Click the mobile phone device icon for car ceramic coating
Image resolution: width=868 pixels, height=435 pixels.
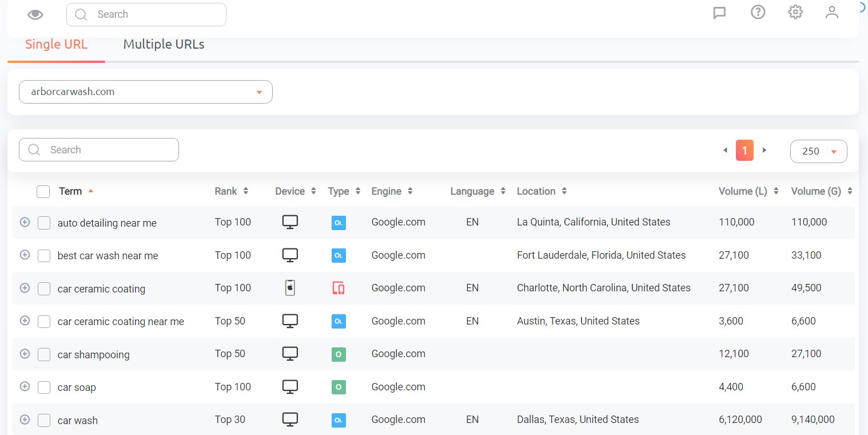290,288
